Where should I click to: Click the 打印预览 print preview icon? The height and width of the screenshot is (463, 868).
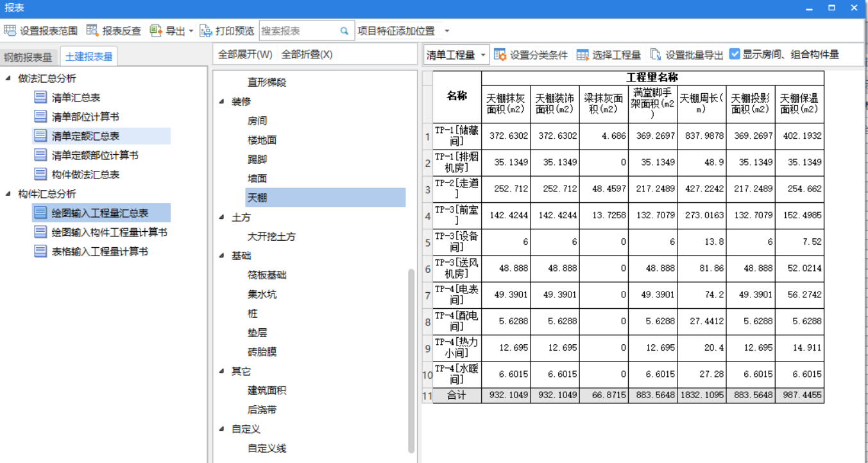[x=205, y=30]
